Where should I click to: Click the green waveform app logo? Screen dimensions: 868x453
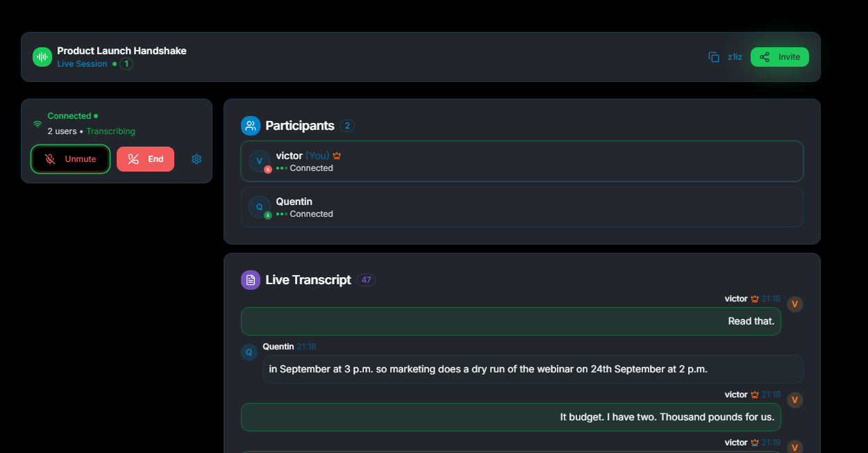point(42,57)
